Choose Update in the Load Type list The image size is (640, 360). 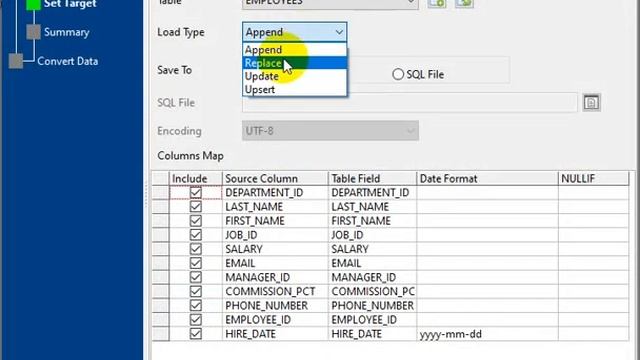(295, 76)
